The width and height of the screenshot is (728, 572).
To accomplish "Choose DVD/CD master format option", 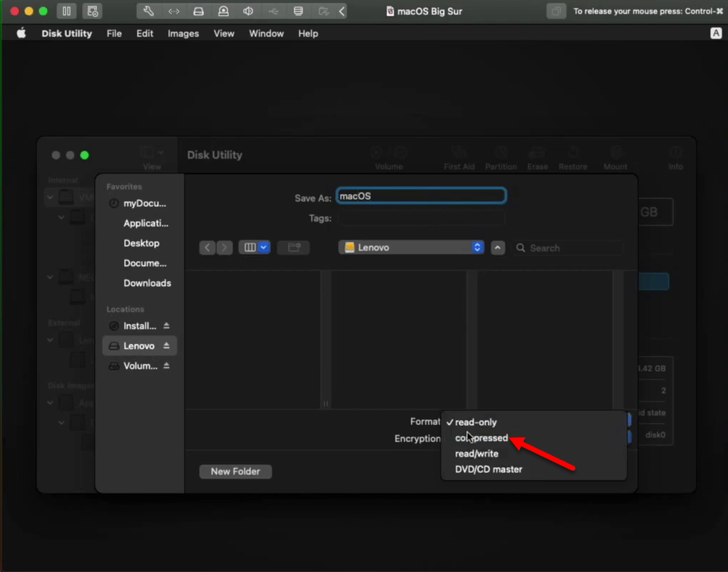I will click(x=534, y=469).
